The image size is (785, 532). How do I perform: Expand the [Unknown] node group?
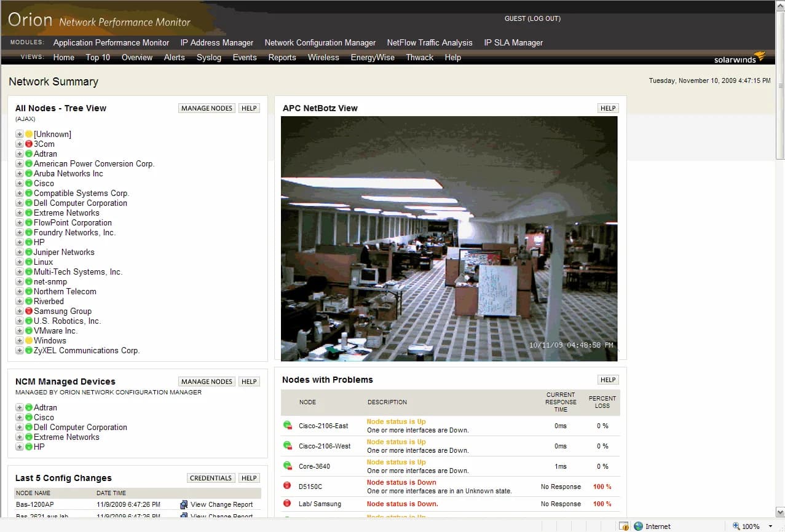click(20, 134)
